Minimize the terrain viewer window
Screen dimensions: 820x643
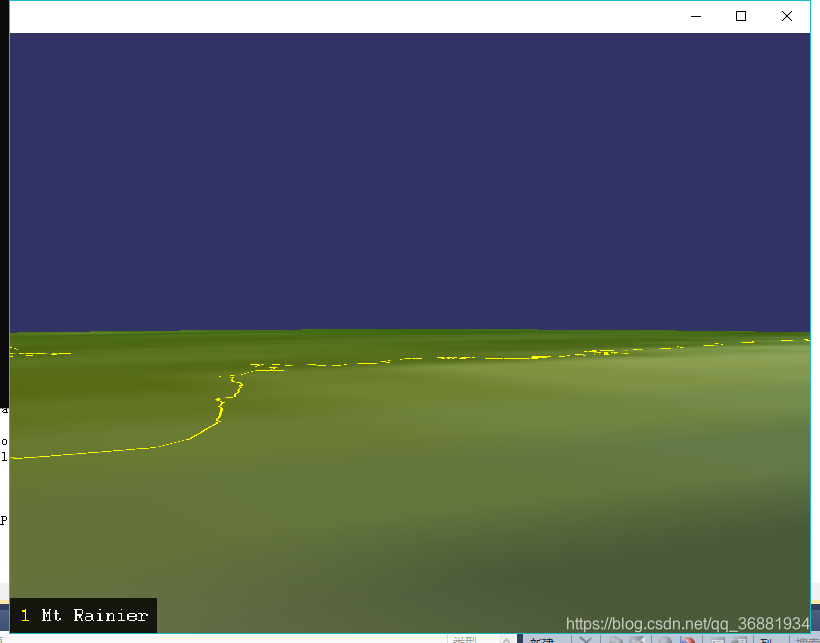pyautogui.click(x=696, y=16)
